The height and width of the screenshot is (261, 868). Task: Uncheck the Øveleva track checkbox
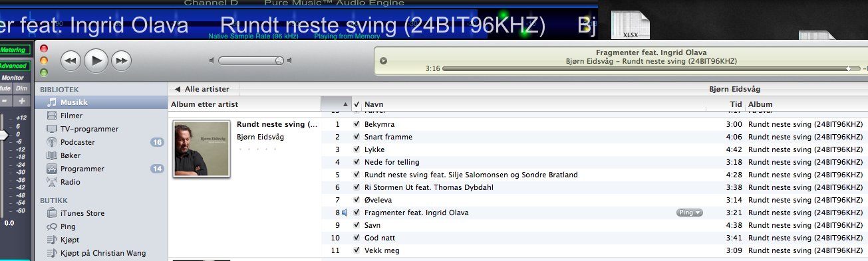tap(357, 200)
